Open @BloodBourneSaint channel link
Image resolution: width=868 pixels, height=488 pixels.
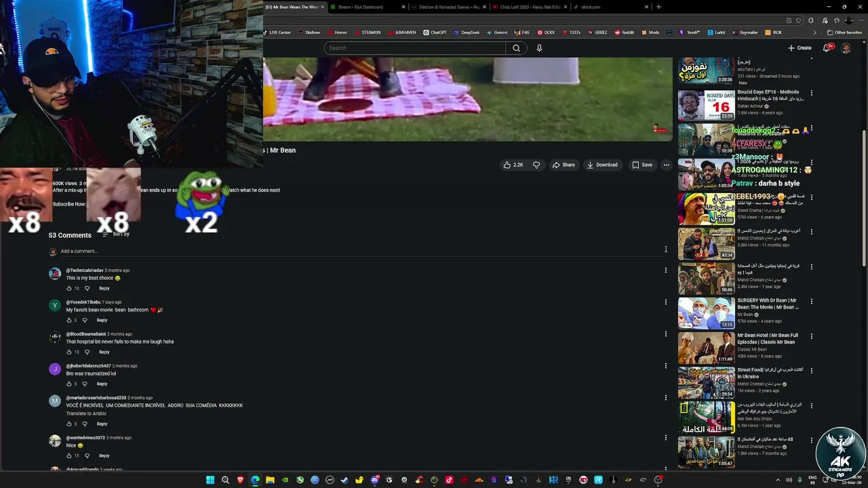click(x=85, y=334)
